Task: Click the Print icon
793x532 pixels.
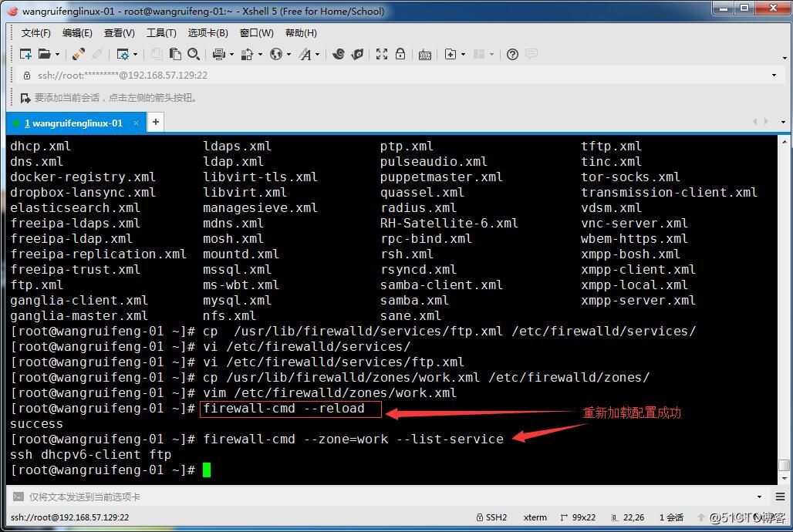Action: point(219,54)
